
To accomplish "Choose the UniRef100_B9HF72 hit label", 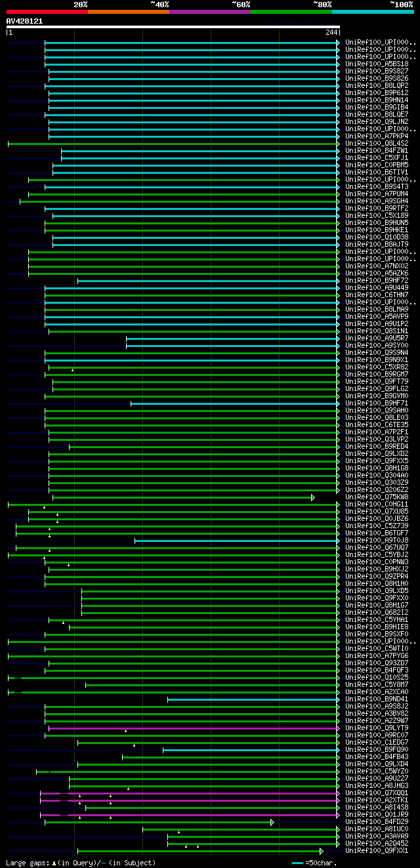I will coord(377,280).
